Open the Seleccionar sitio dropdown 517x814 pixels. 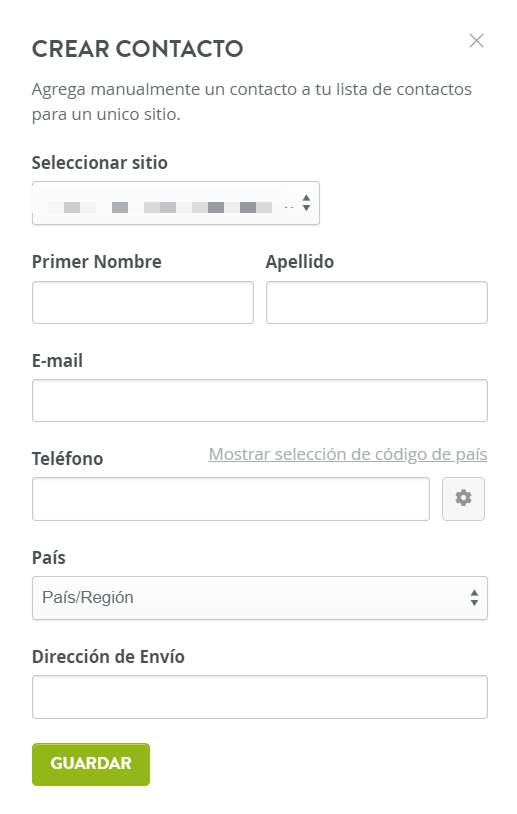click(x=175, y=203)
